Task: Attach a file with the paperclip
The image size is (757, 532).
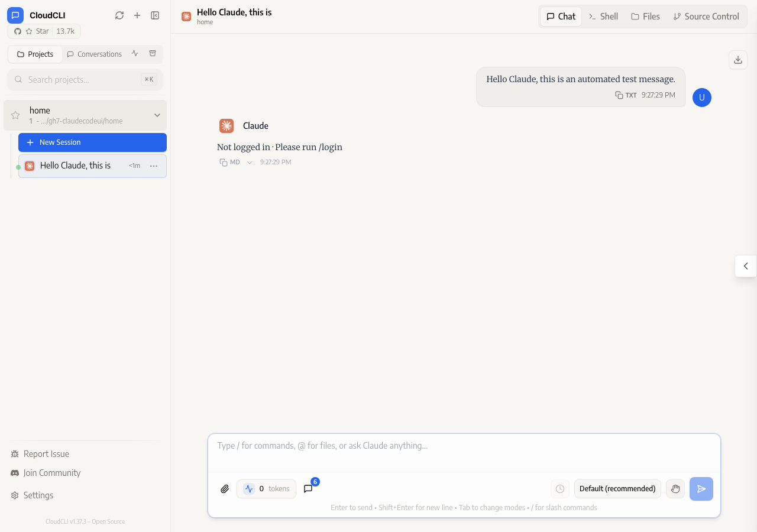Action: 225,489
